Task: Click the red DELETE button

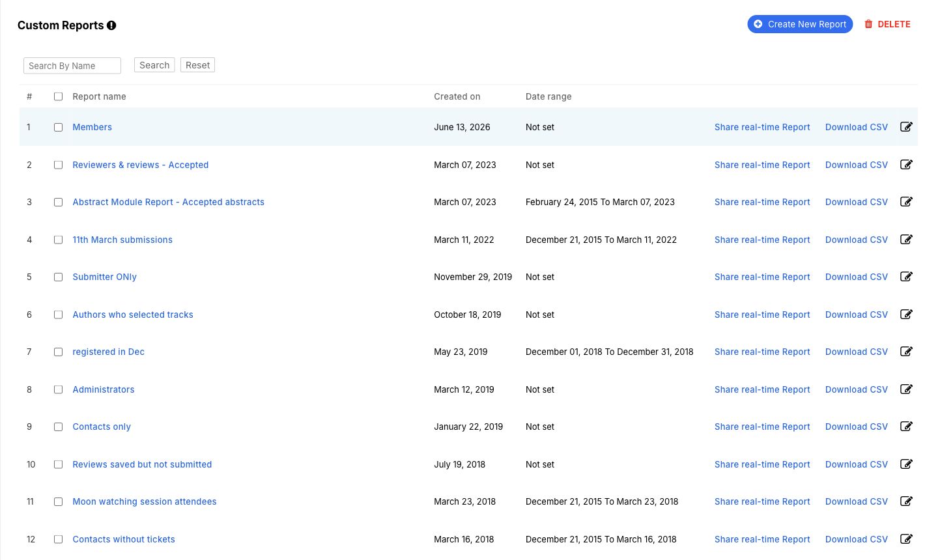Action: click(x=887, y=24)
